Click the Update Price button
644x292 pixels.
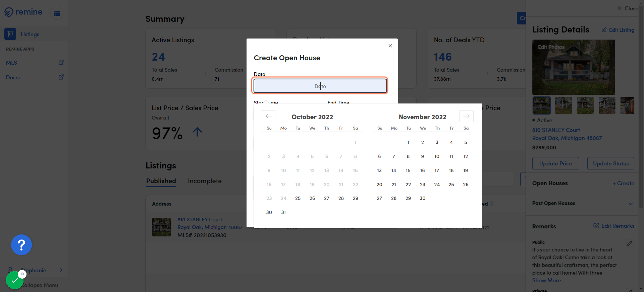coord(555,163)
